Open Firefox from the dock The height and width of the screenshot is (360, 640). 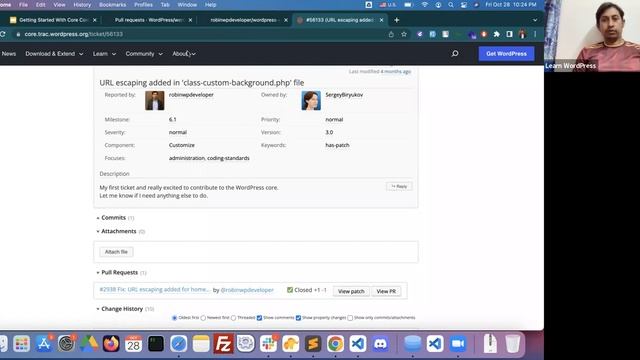(111, 344)
